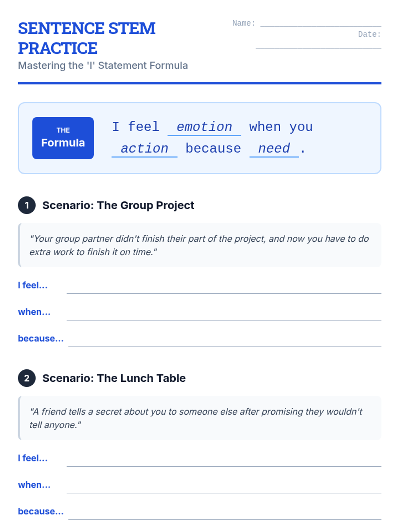This screenshot has height=532, width=399.
Task: Click Lunch Table 'when...' answer line
Action: pos(224,487)
